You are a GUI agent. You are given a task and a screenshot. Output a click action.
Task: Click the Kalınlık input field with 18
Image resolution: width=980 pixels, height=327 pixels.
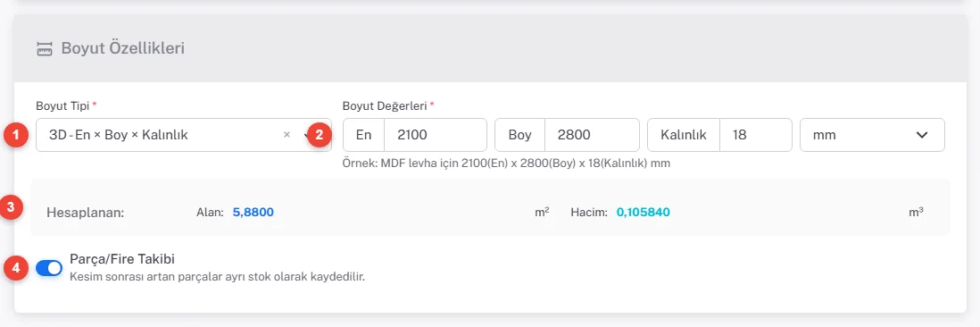click(x=756, y=134)
